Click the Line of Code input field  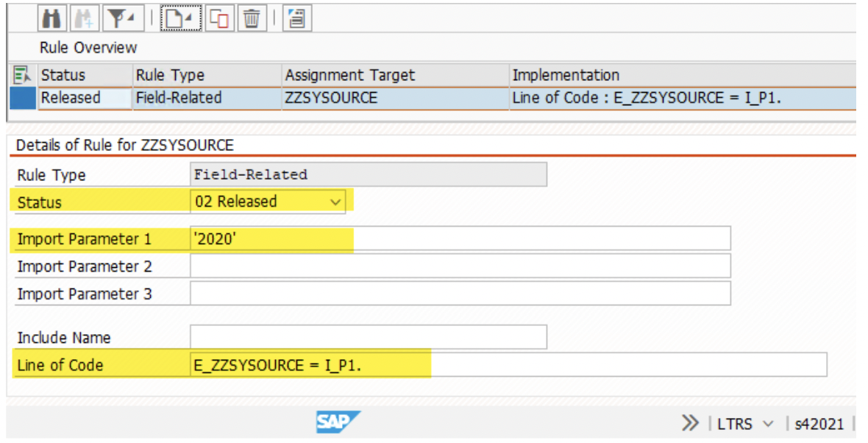tap(508, 365)
